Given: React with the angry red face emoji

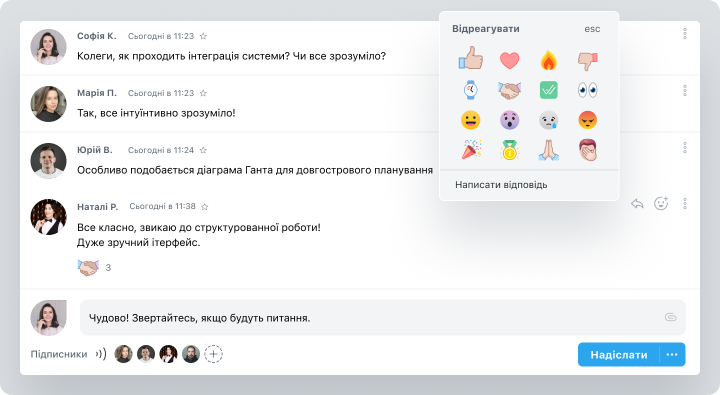Looking at the screenshot, I should (x=588, y=120).
